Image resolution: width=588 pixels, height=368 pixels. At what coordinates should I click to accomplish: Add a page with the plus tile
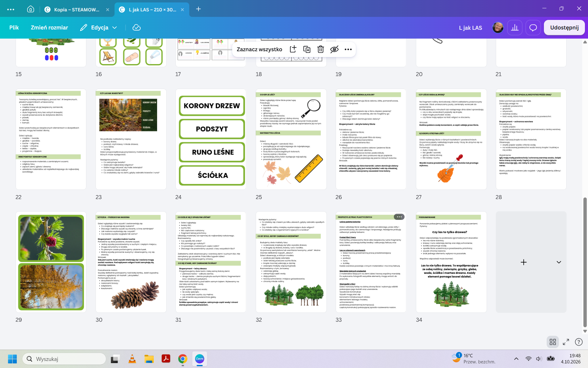[x=523, y=262]
